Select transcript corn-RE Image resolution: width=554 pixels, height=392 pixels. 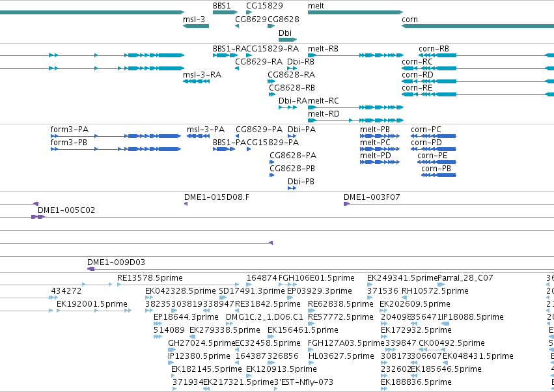[x=417, y=88]
